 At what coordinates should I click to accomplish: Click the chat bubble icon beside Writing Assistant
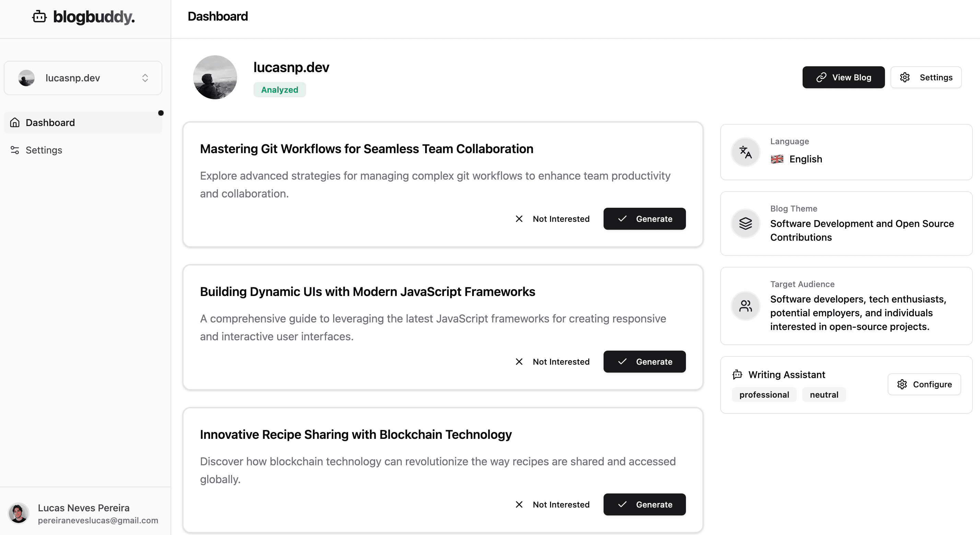coord(738,374)
